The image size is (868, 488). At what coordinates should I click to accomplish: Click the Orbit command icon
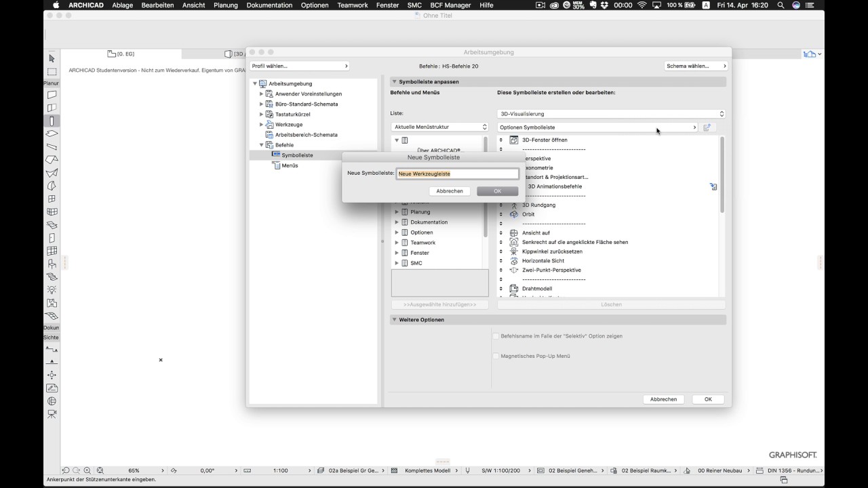click(x=514, y=214)
